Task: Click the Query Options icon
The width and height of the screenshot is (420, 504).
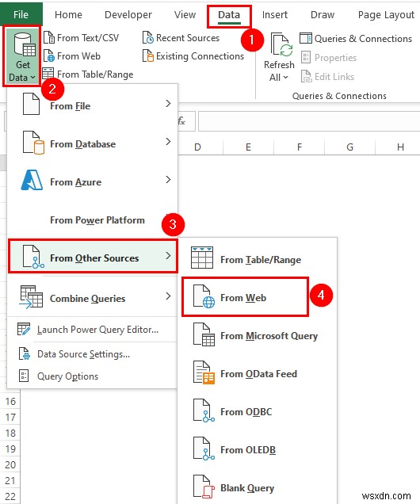Action: [24, 376]
